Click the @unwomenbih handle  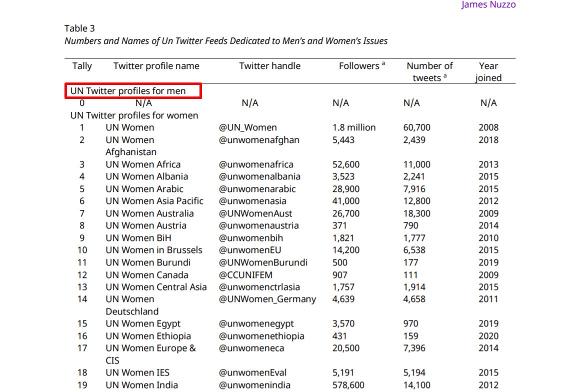click(251, 238)
